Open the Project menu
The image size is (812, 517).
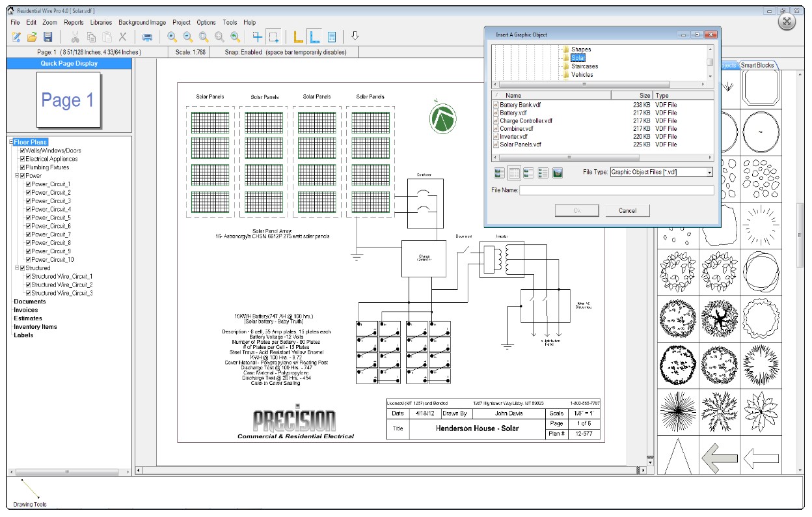click(182, 22)
